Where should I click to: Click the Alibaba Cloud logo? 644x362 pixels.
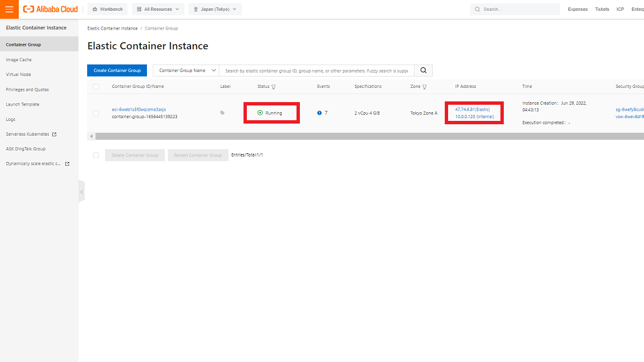(x=52, y=9)
